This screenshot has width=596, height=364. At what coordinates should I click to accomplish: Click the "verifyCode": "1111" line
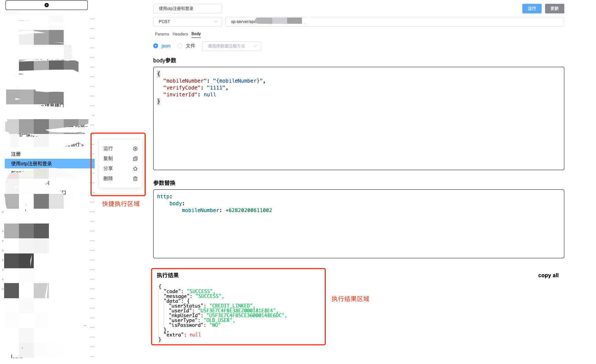196,88
